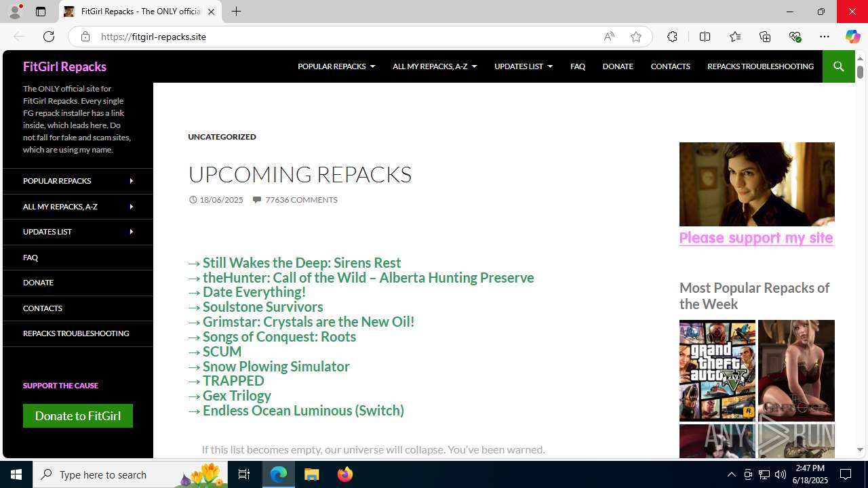The width and height of the screenshot is (868, 488).
Task: Open a new browser tab
Action: (x=236, y=12)
